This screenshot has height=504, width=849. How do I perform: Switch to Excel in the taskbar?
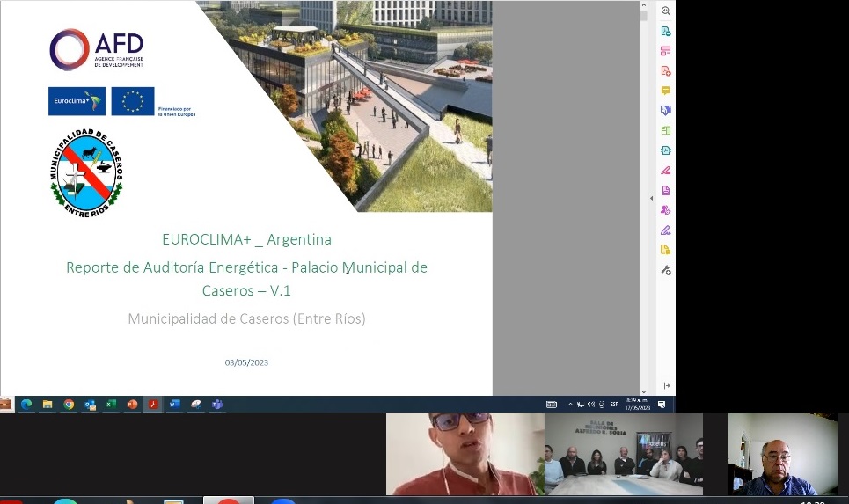pyautogui.click(x=111, y=405)
